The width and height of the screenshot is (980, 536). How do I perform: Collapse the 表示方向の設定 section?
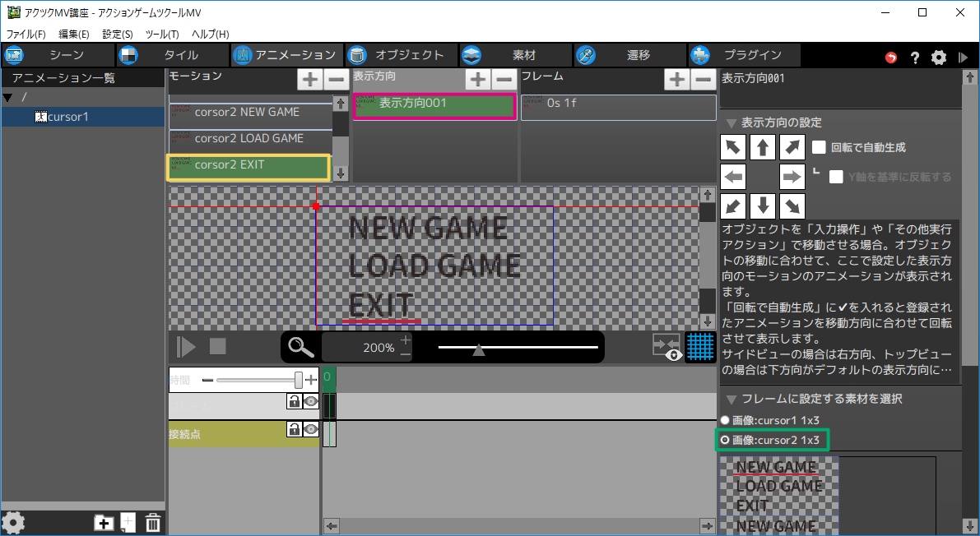tap(731, 122)
